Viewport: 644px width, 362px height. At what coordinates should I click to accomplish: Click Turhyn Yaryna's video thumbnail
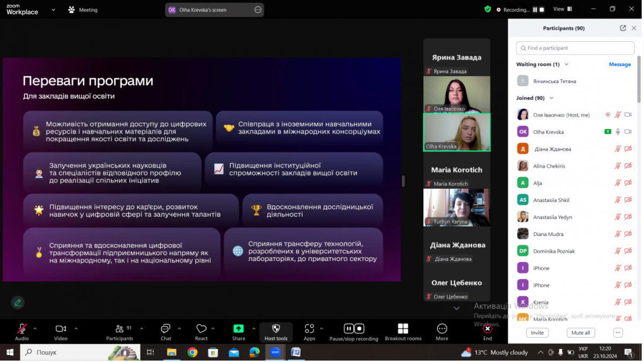coord(457,208)
